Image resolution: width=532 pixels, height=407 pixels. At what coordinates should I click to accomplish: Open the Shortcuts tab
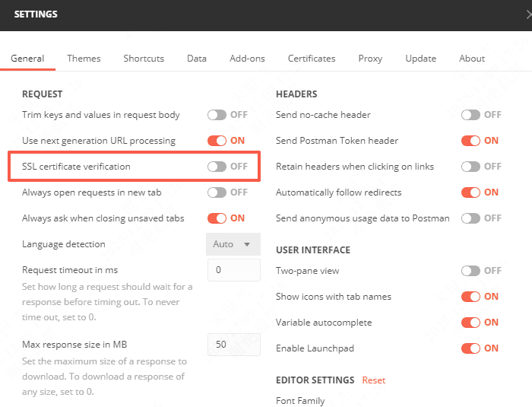144,59
